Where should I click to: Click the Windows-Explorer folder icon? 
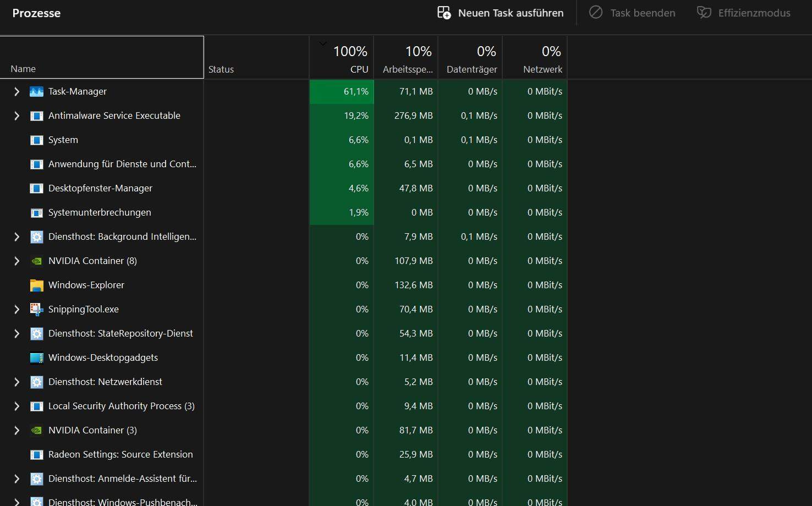[36, 285]
